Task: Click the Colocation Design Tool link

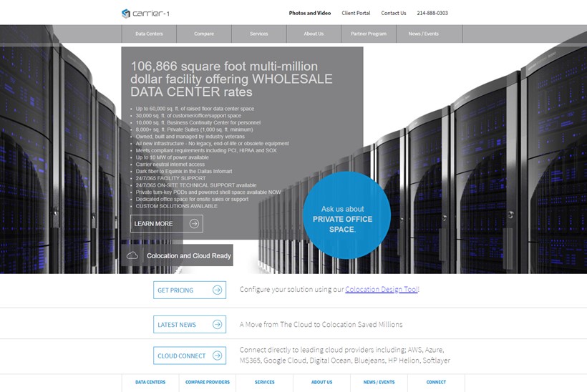Action: pos(382,290)
